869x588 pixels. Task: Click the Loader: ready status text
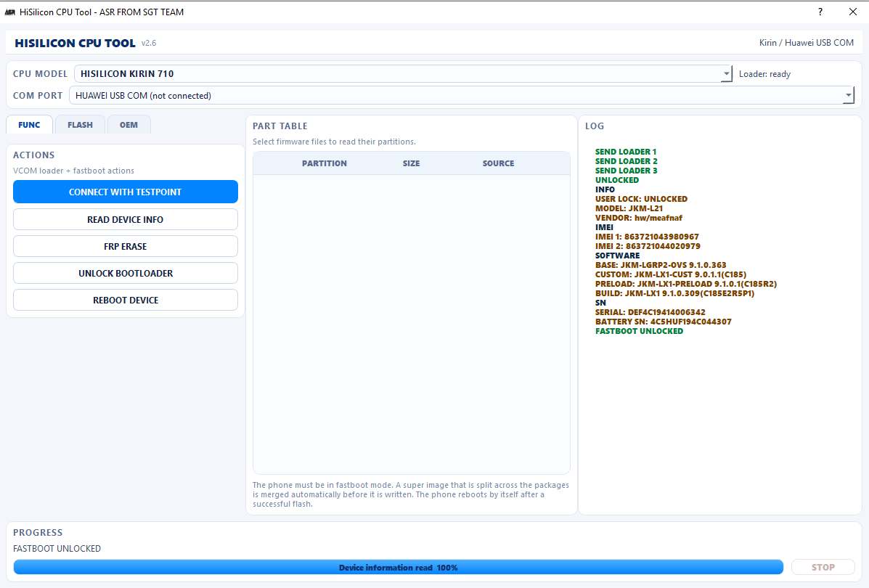[x=764, y=74]
